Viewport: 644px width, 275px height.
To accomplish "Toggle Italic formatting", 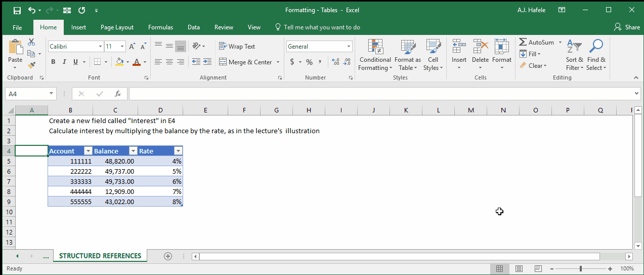I will 64,62.
